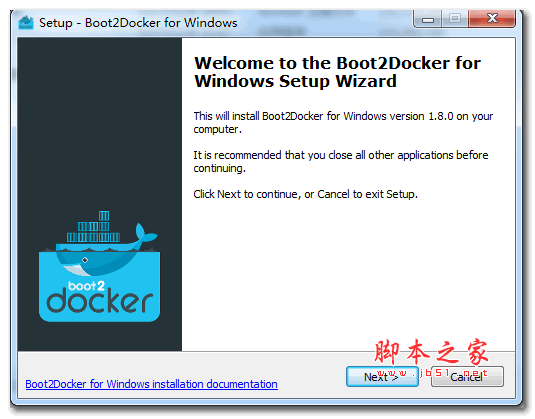Click the 'docker' wordmark in the logo
535x419 pixels.
100,301
